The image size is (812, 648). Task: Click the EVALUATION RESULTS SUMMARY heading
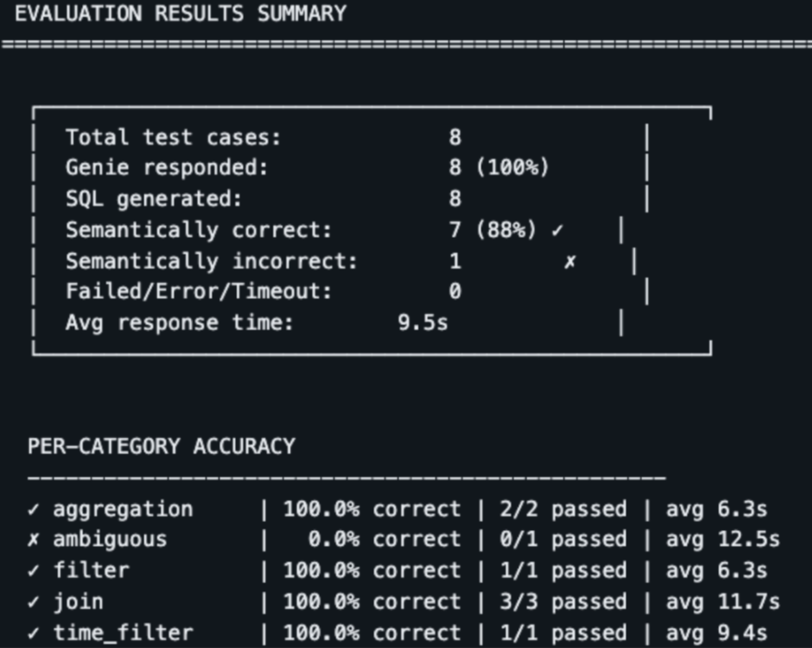[x=181, y=14]
